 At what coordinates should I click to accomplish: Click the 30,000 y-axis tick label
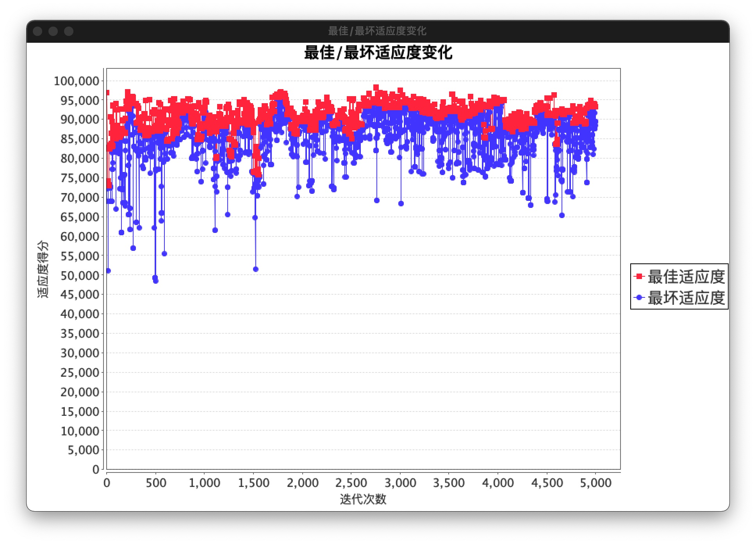click(x=80, y=353)
